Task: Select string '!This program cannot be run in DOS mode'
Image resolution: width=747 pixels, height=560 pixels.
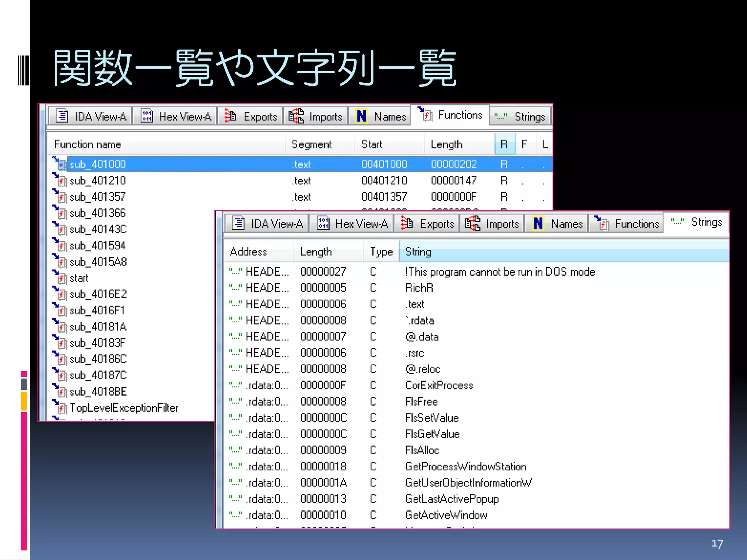Action: point(500,272)
